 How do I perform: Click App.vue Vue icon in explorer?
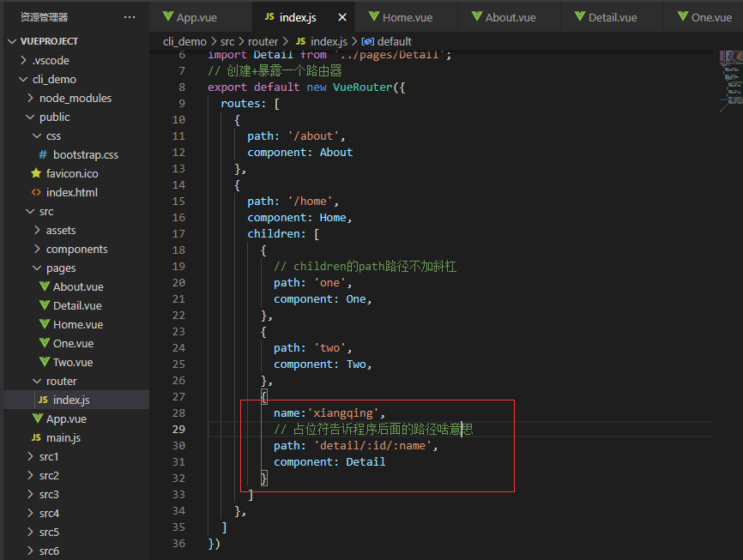coord(38,418)
